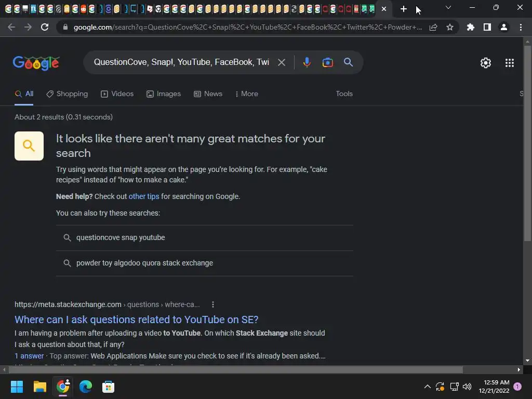Go back to the previous page
The height and width of the screenshot is (399, 532).
click(x=11, y=27)
